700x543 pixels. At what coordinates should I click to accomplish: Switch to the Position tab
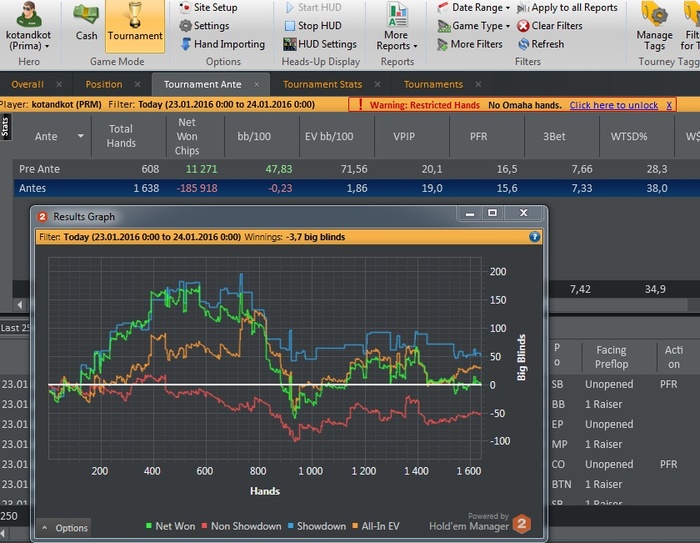click(x=104, y=84)
